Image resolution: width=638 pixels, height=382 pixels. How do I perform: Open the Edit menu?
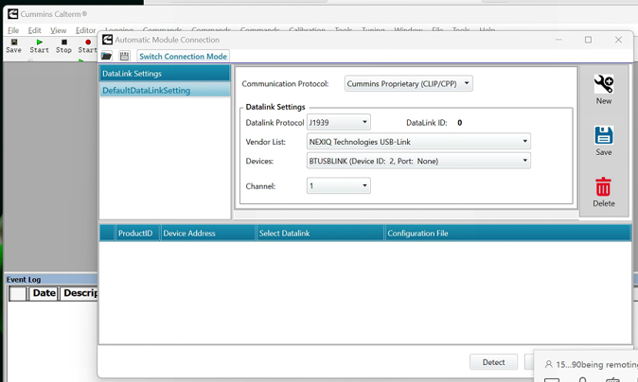[34, 31]
